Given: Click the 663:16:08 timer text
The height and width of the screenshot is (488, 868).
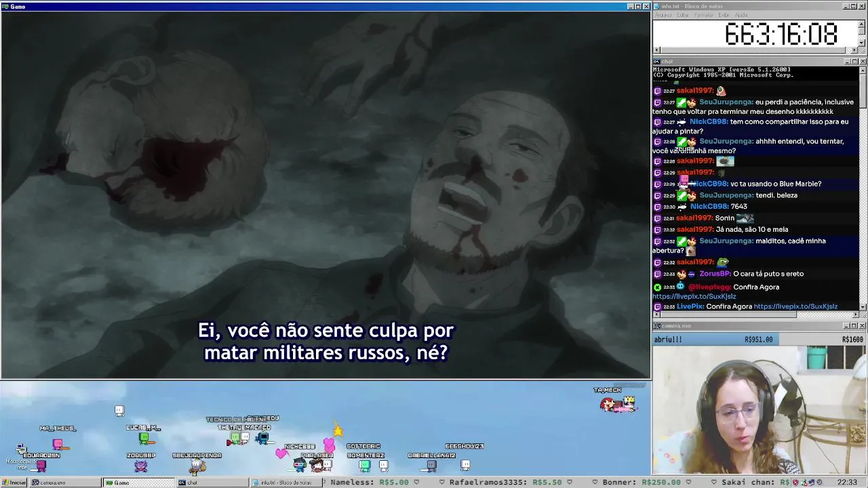Looking at the screenshot, I should tap(781, 34).
